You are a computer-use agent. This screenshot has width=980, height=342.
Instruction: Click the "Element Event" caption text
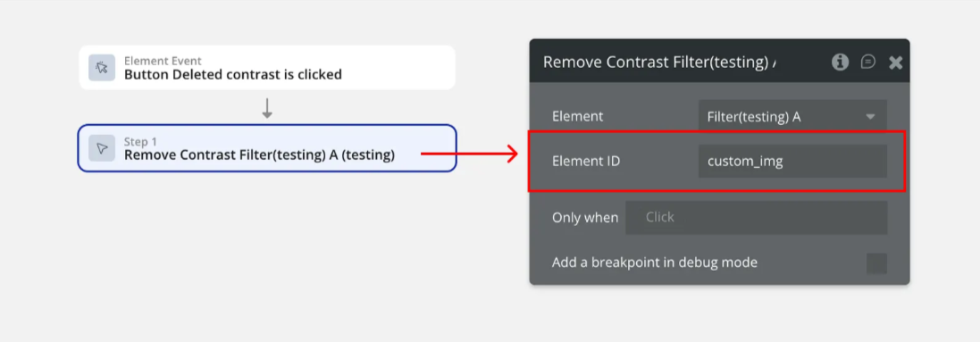click(163, 61)
